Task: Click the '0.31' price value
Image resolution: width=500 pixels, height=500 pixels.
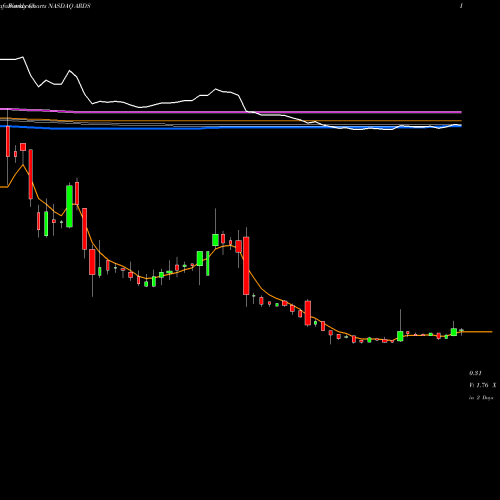Action: pyautogui.click(x=475, y=373)
